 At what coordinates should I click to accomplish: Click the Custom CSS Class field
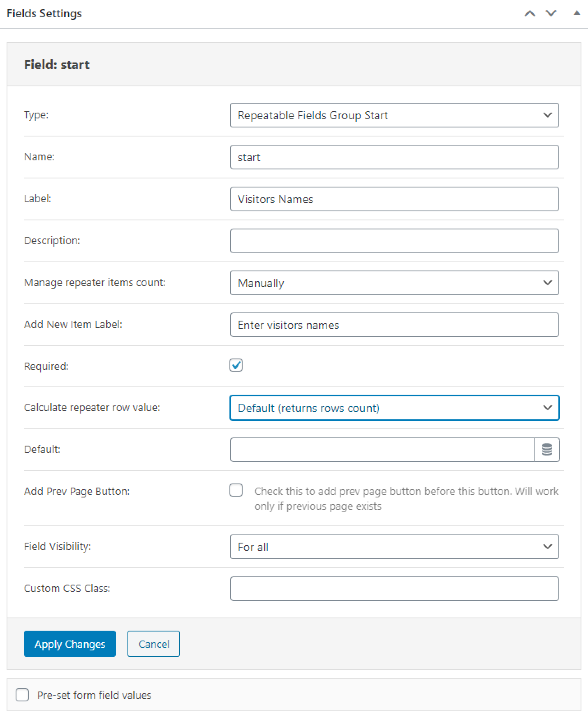click(x=395, y=589)
